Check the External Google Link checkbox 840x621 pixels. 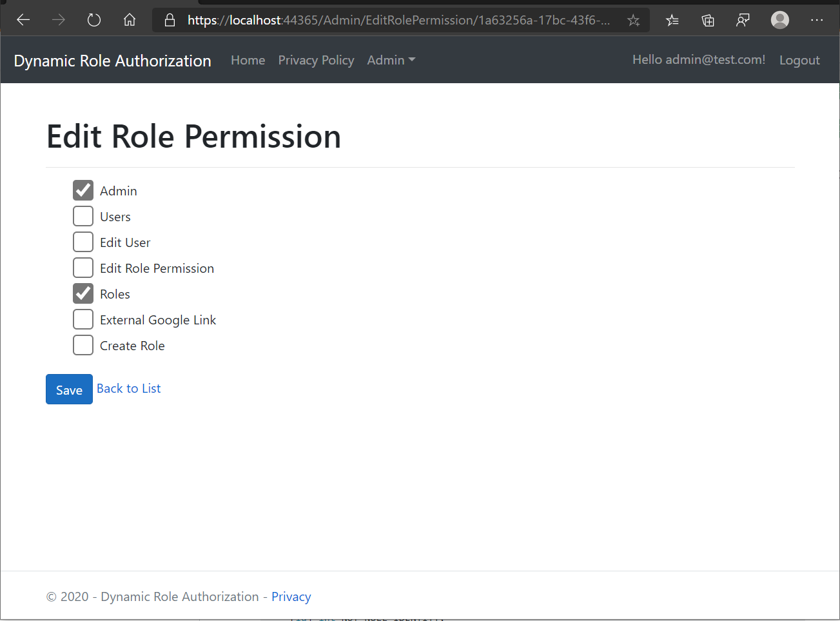coord(83,319)
